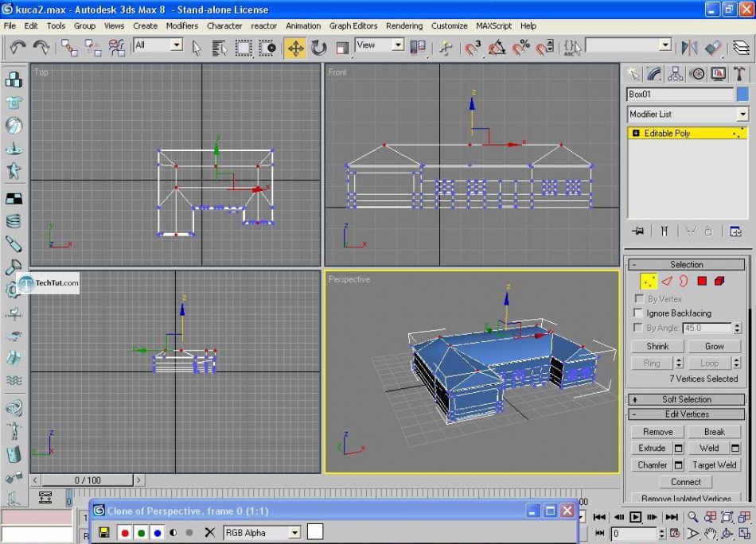Select Polygon sub-object level icon
The width and height of the screenshot is (756, 544).
point(702,281)
